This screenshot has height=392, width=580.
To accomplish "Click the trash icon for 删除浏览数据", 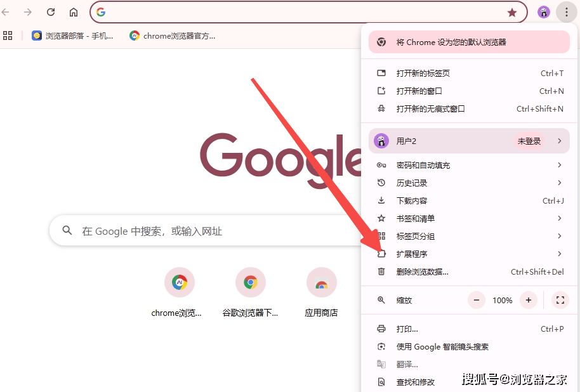I will point(381,272).
